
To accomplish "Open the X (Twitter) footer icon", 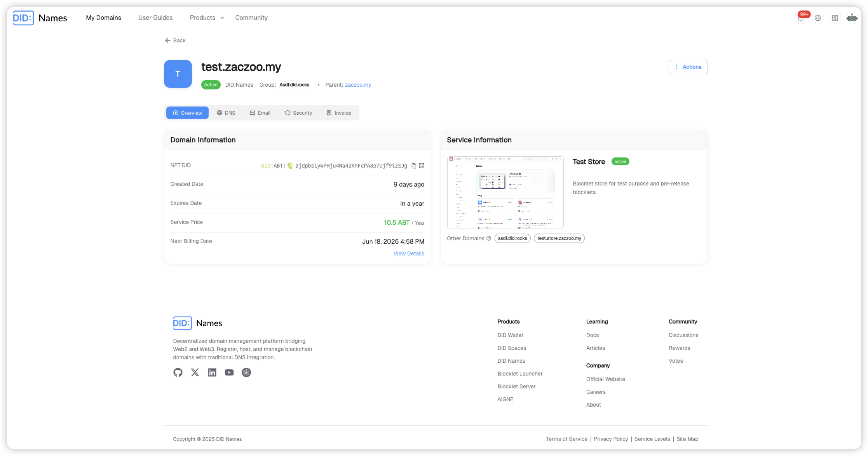I will (x=195, y=372).
